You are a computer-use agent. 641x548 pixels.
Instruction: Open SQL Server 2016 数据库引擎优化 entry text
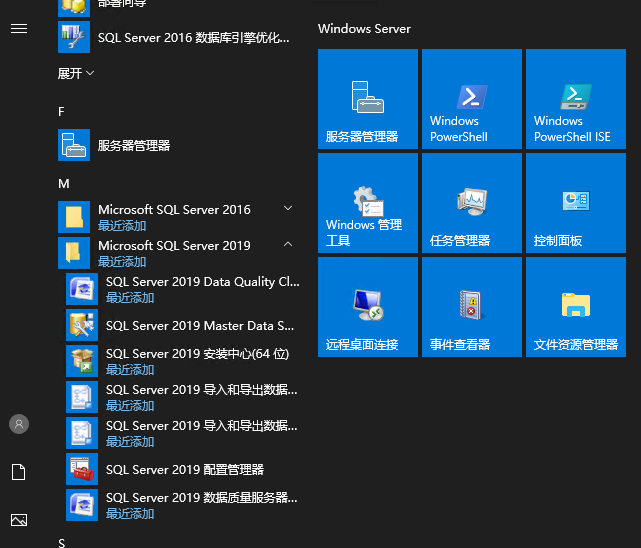[x=194, y=38]
